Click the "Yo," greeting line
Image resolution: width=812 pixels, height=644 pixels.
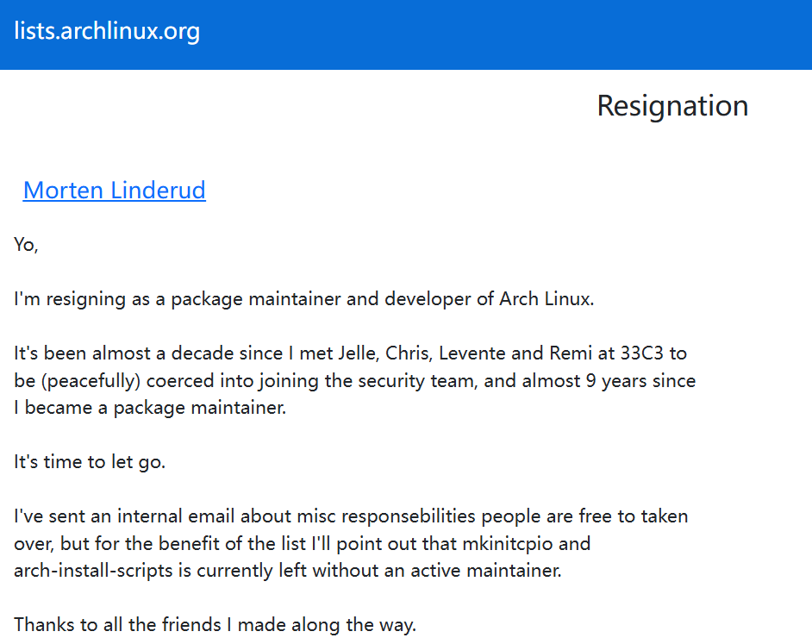[x=26, y=245]
